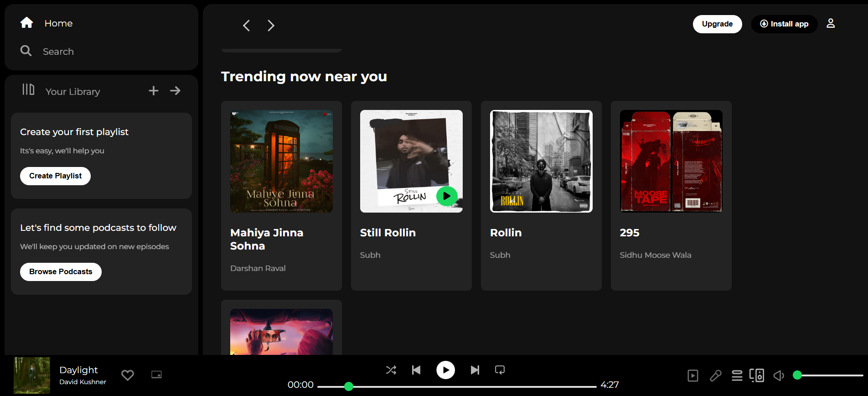Add new playlist with plus icon
This screenshot has height=396, width=868.
[154, 91]
